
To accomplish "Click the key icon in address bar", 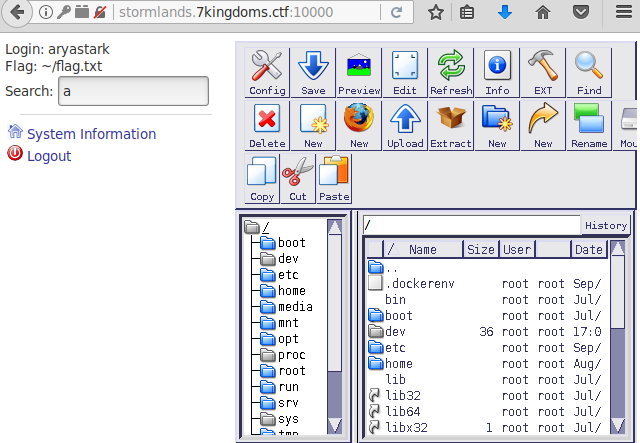I will coord(64,12).
